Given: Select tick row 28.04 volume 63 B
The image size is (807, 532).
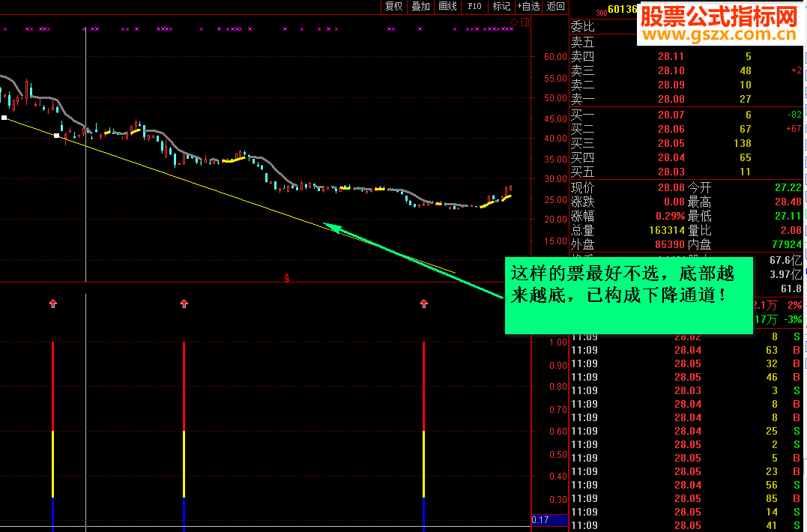Looking at the screenshot, I should (686, 351).
